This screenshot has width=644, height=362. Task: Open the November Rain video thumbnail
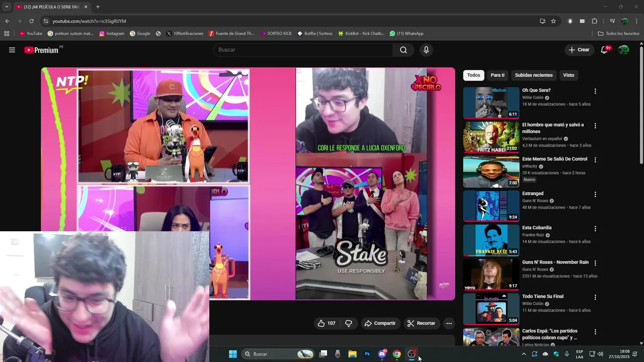click(491, 274)
